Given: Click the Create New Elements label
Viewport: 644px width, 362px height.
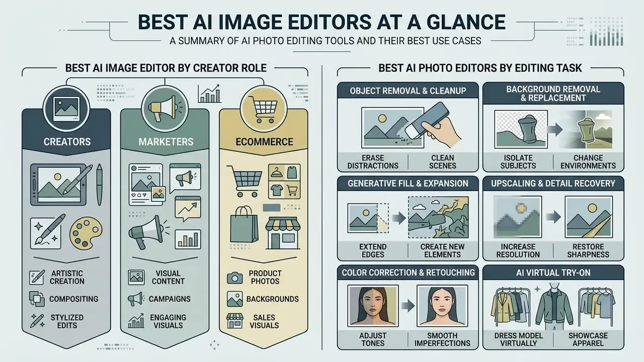Looking at the screenshot, I should tap(443, 250).
